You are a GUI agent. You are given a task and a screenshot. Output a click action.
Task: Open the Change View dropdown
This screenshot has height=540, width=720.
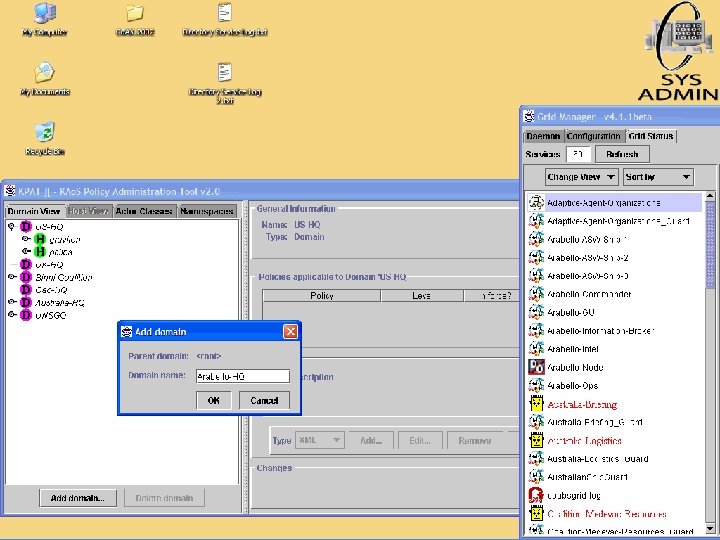(581, 177)
